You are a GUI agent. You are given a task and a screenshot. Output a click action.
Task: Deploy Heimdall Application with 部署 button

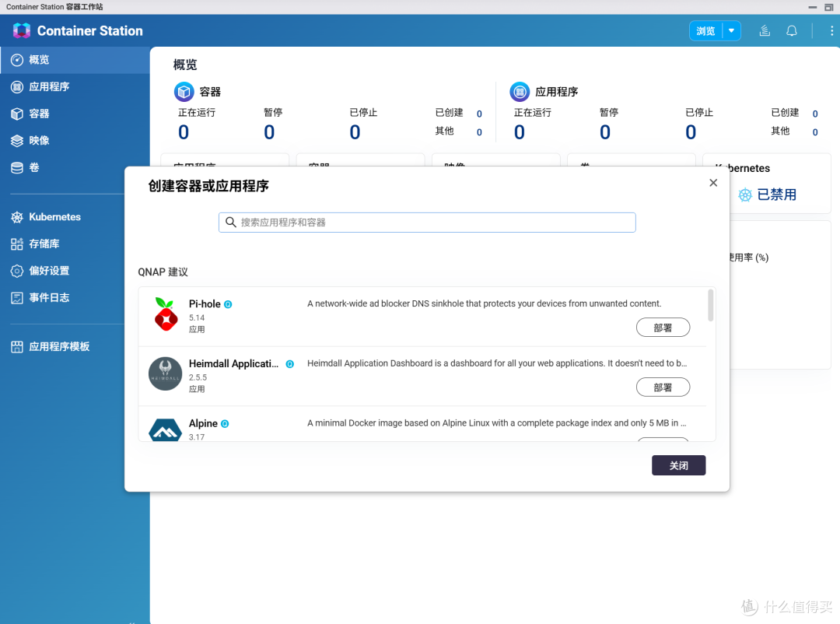[663, 387]
